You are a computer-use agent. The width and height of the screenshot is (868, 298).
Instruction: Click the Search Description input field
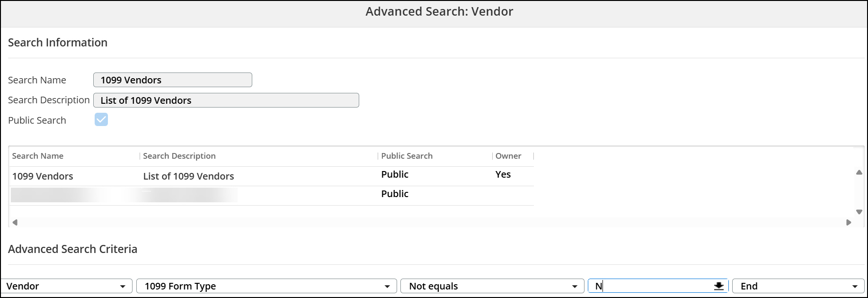tap(226, 100)
